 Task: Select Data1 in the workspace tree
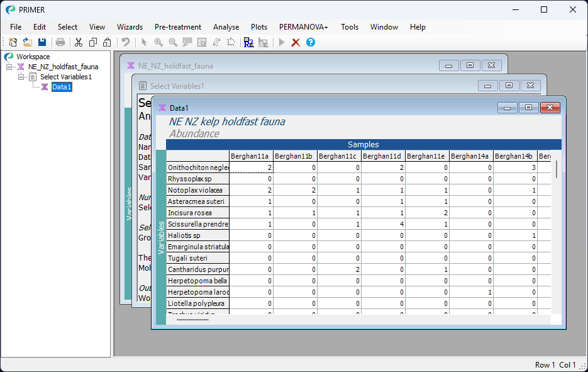click(x=61, y=87)
